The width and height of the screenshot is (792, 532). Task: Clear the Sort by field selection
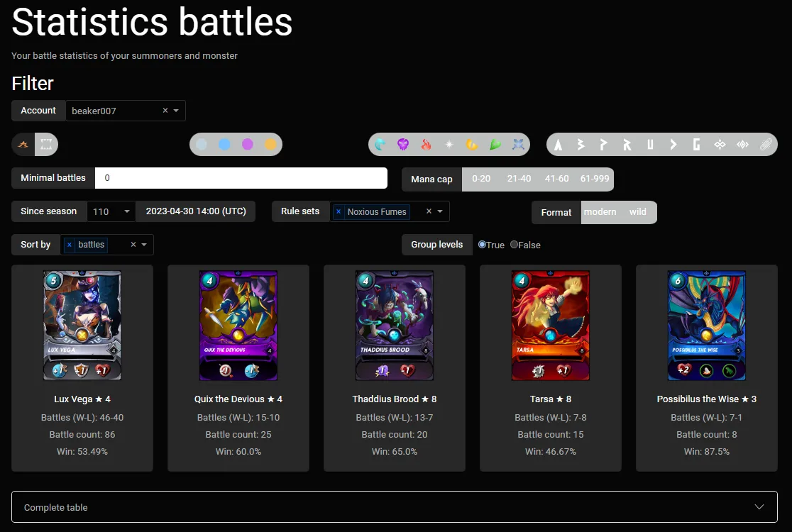pos(133,245)
